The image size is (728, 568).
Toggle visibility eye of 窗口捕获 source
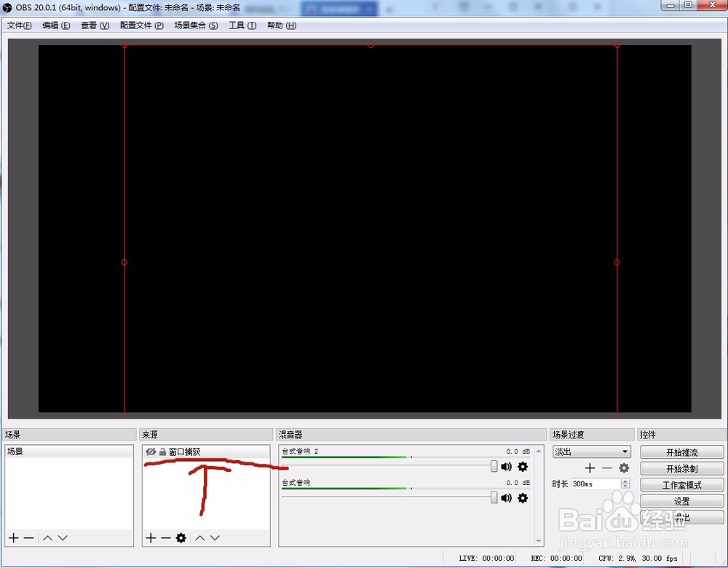(x=151, y=451)
